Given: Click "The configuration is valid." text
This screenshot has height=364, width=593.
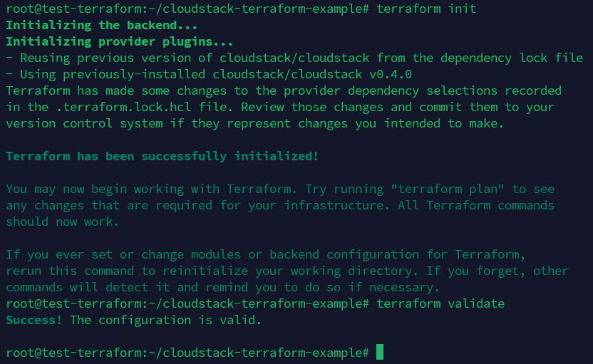Looking at the screenshot, I should click(x=165, y=320).
